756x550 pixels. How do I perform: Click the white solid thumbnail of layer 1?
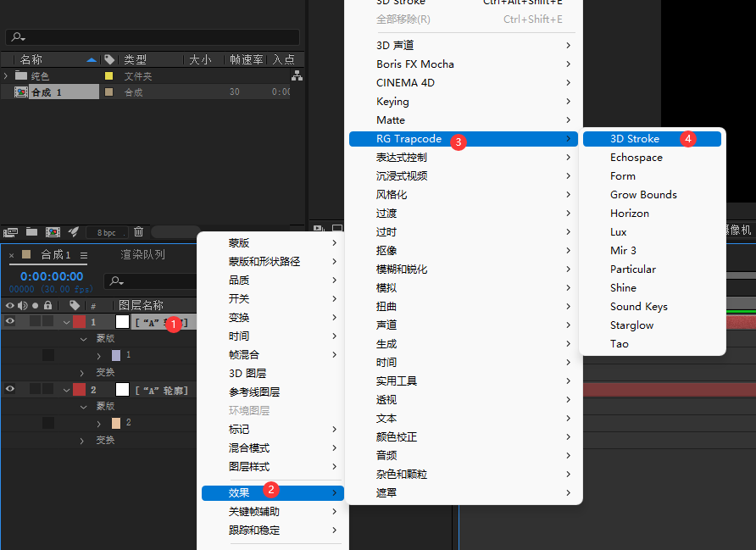click(122, 321)
